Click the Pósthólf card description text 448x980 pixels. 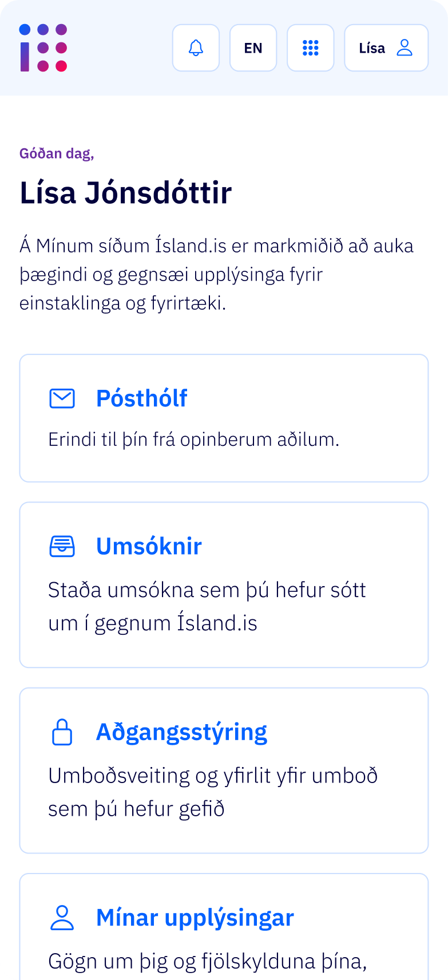tap(193, 440)
